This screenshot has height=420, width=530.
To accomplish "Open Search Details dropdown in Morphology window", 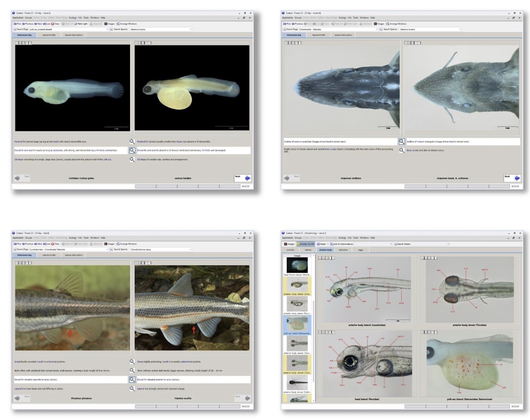I will click(x=448, y=244).
